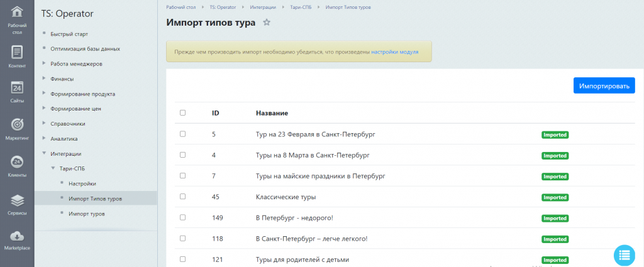The width and height of the screenshot is (644, 267).
Task: Expand the Формирование цен tree arrow
Action: [x=44, y=108]
